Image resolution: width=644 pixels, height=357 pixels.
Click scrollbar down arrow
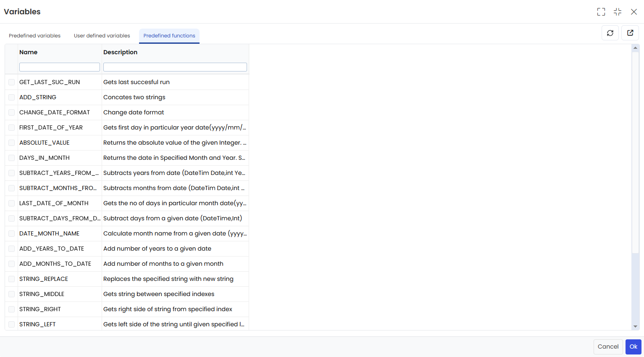(x=635, y=326)
